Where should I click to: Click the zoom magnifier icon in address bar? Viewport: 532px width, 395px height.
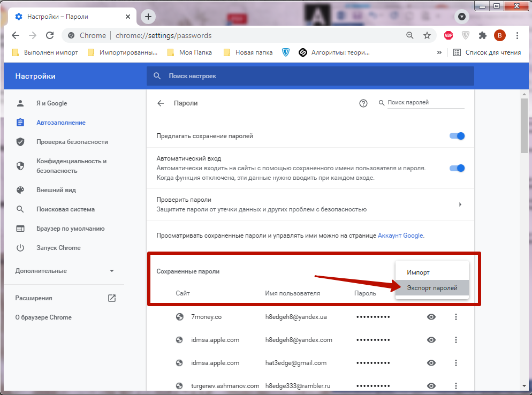click(410, 35)
